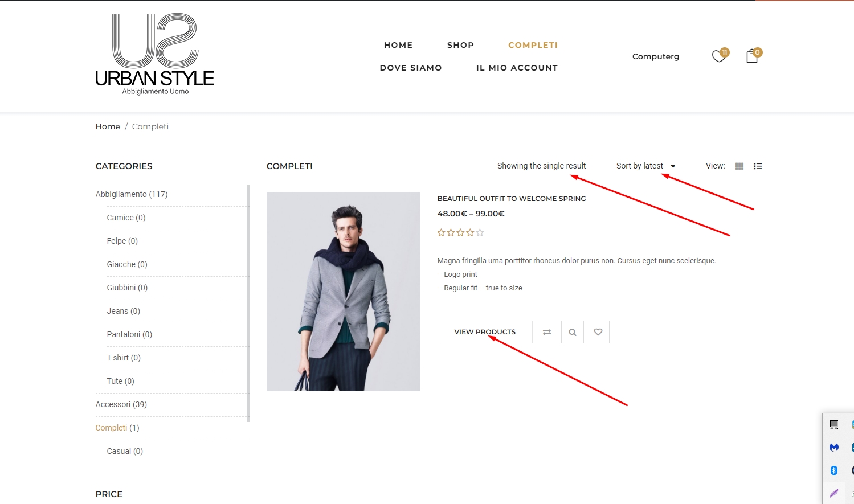854x504 pixels.
Task: Open the Sort by latest dropdown
Action: point(645,166)
